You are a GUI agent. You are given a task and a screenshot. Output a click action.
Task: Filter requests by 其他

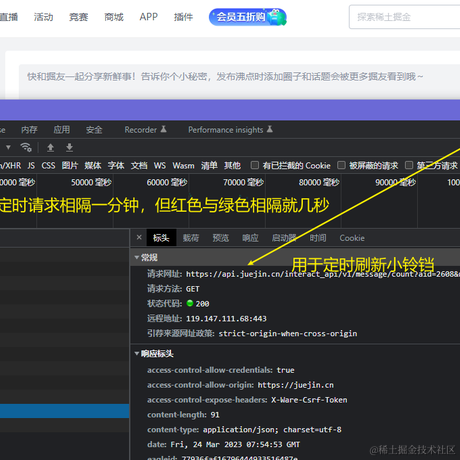(x=232, y=166)
